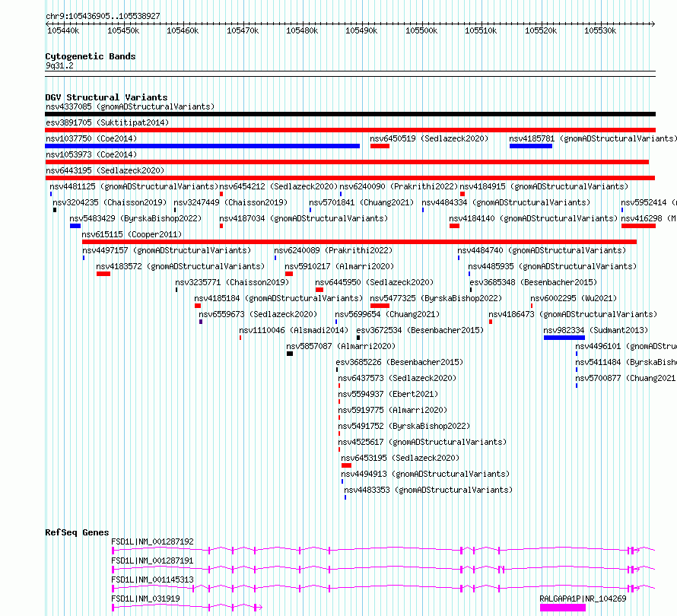Click nsv6240090 (Prakrithi2022) label
The height and width of the screenshot is (616, 677).
399,186
